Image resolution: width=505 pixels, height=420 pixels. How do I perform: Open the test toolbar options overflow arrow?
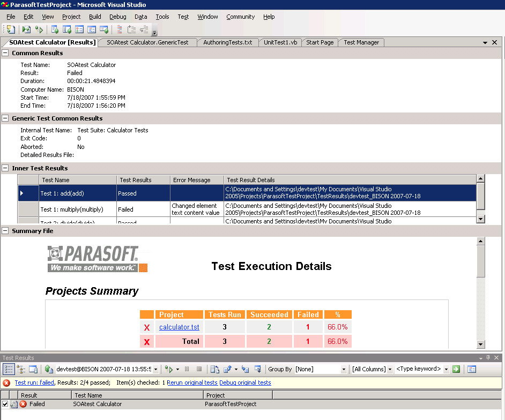(x=154, y=33)
